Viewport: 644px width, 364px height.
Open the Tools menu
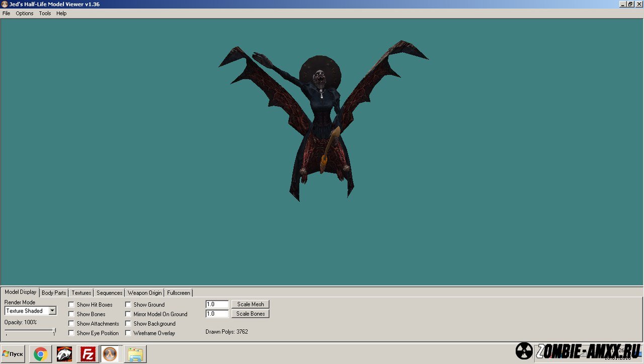coord(45,14)
